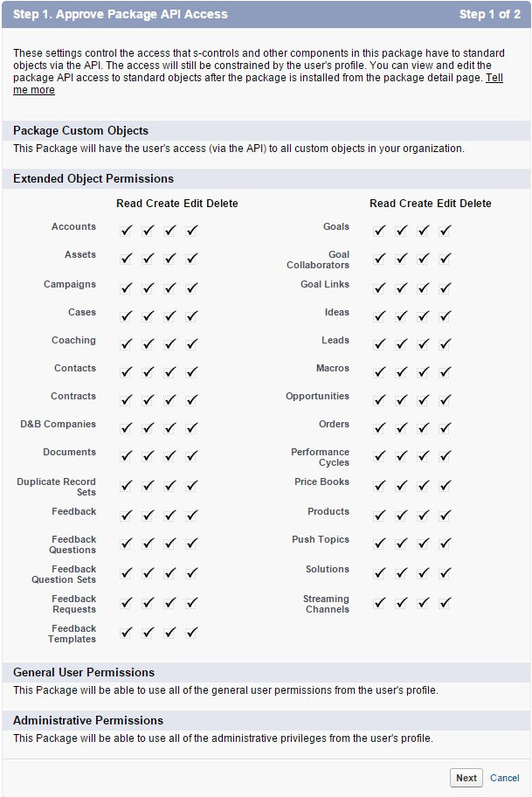Viewport: 532px width, 797px height.
Task: Click the Cancel link
Action: pyautogui.click(x=505, y=778)
